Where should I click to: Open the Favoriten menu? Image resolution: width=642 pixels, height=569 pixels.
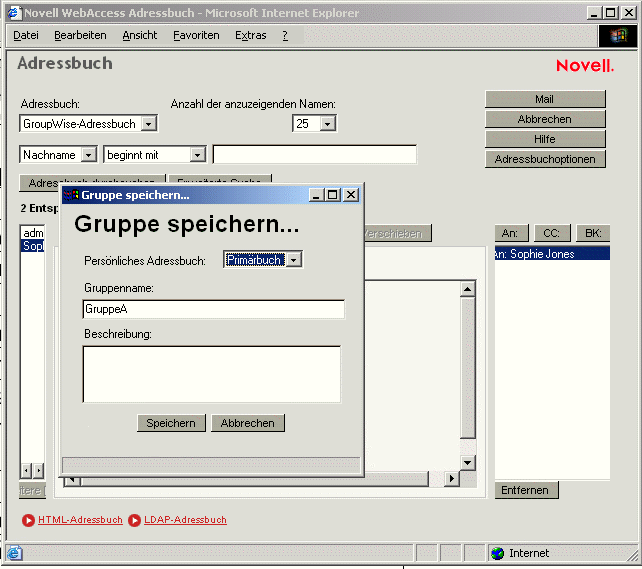pyautogui.click(x=196, y=35)
